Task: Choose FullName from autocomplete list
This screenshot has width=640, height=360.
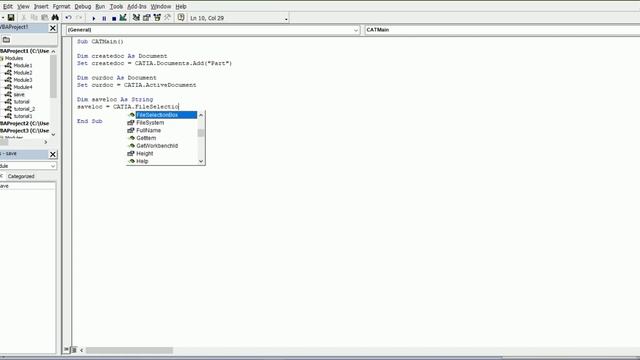Action: pyautogui.click(x=149, y=130)
